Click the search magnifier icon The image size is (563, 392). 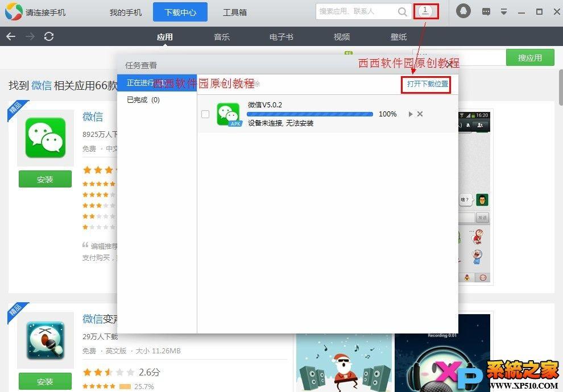point(403,12)
